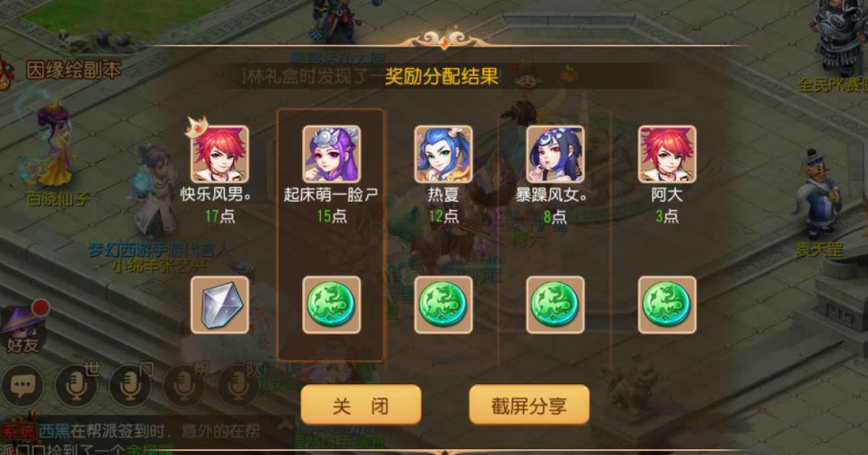Select 阿大 red-haired player avatar
868x455 pixels.
pyautogui.click(x=667, y=154)
